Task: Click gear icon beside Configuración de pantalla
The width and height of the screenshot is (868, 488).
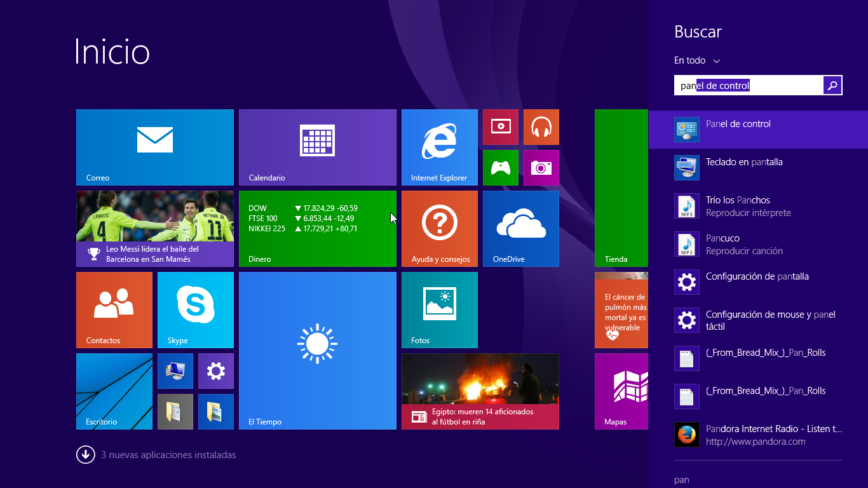Action: [687, 282]
